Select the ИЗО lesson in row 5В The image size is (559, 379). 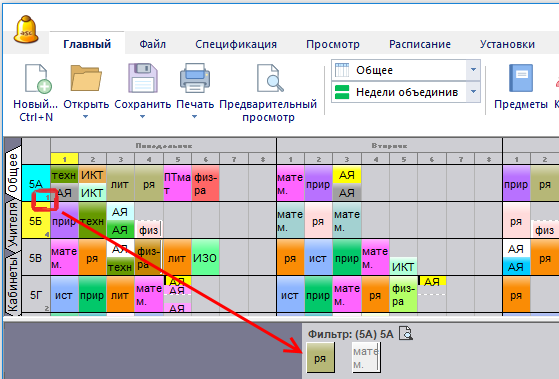[x=205, y=257]
